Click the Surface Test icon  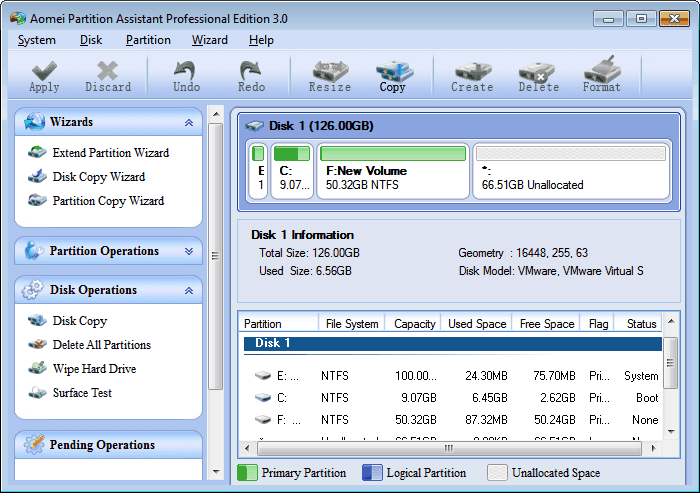pos(37,393)
